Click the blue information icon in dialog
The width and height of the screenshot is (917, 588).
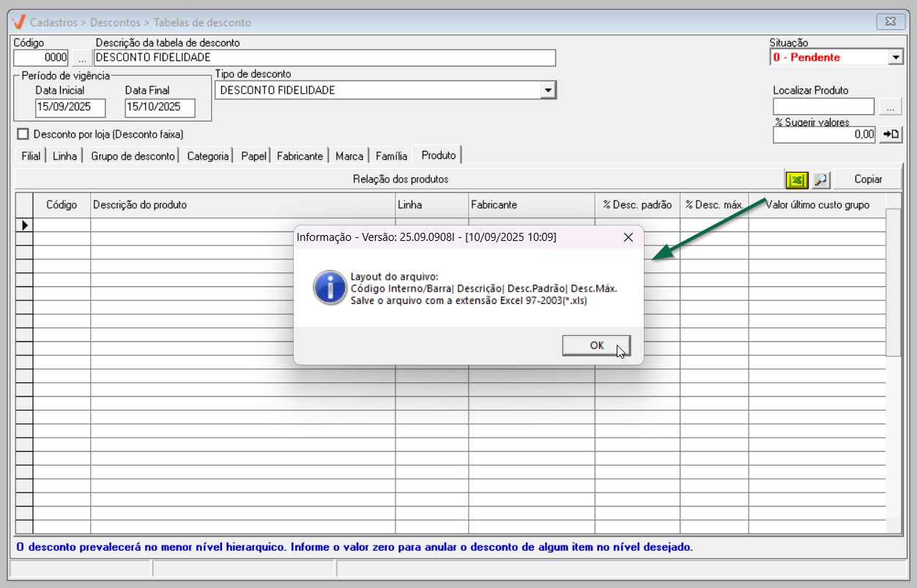click(x=330, y=288)
